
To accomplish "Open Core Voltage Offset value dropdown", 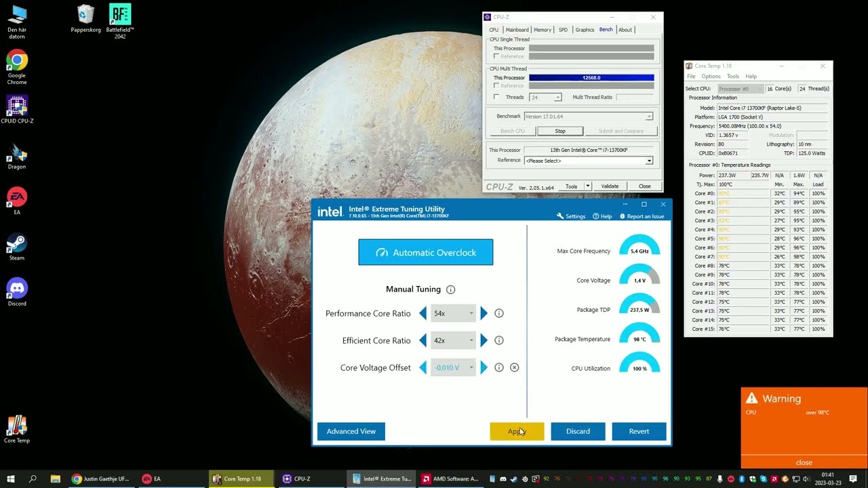I will click(453, 367).
